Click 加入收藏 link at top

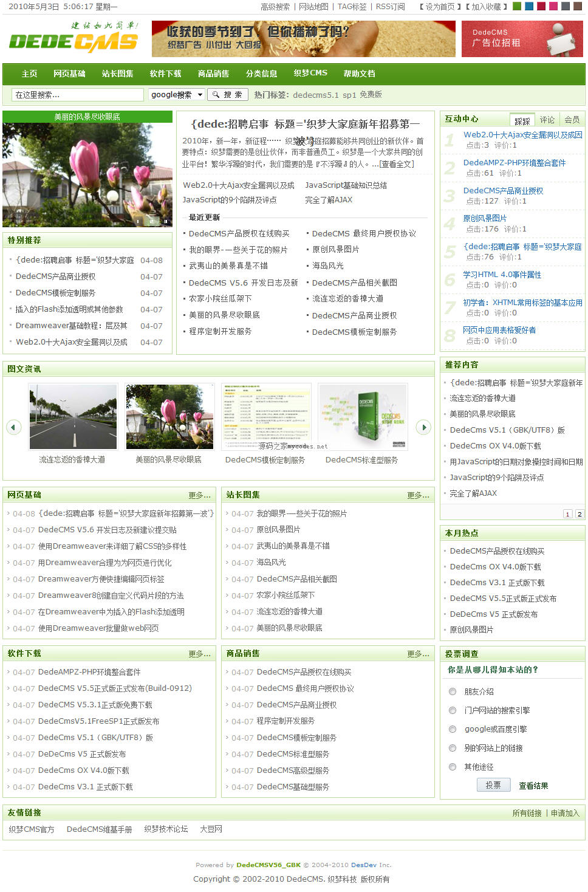[x=487, y=7]
